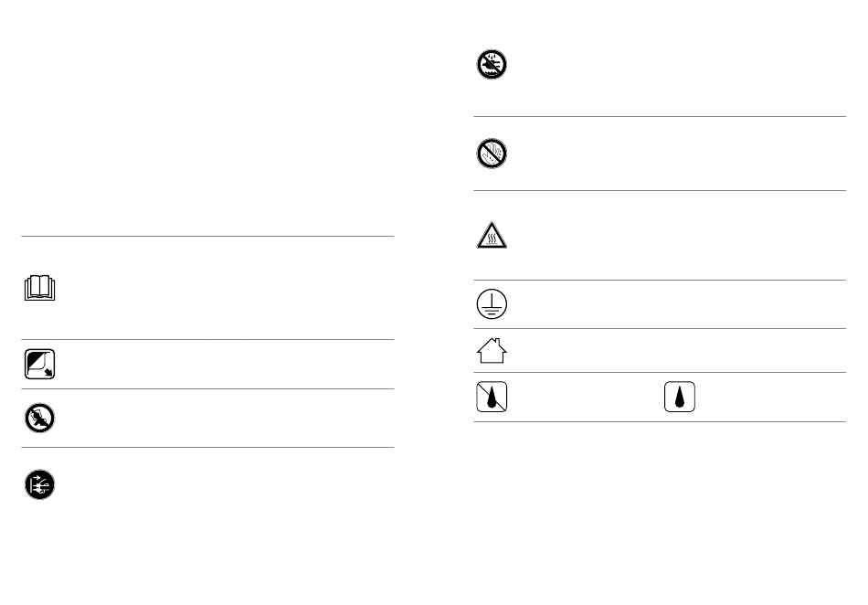Select the earth ground symbol icon

[x=492, y=304]
